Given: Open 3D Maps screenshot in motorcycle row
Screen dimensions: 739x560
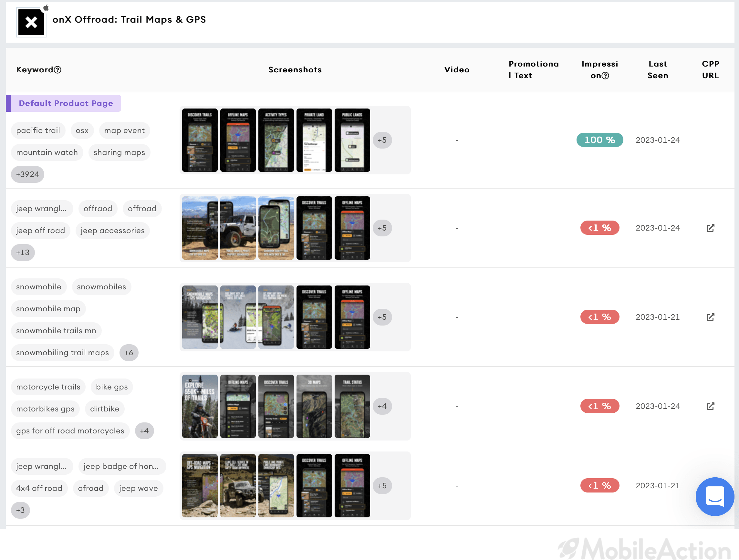Looking at the screenshot, I should click(x=314, y=406).
